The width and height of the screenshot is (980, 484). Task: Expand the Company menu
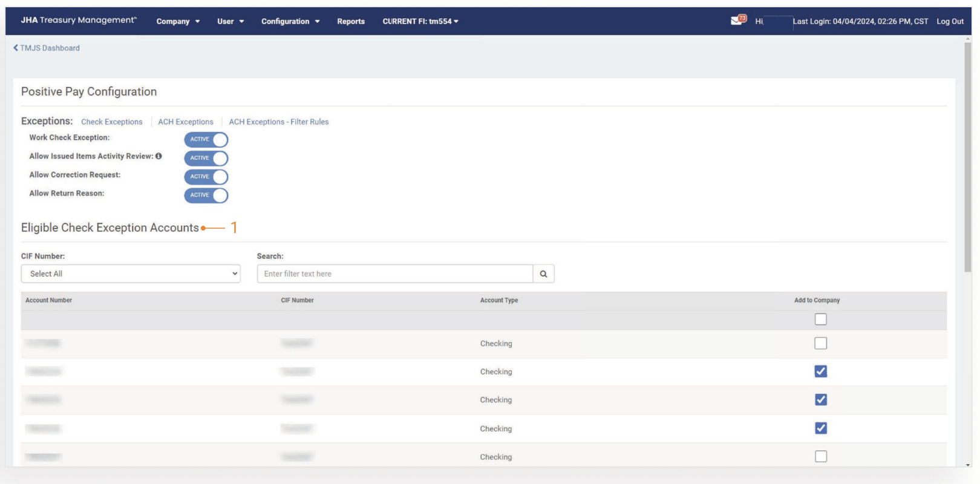178,21
